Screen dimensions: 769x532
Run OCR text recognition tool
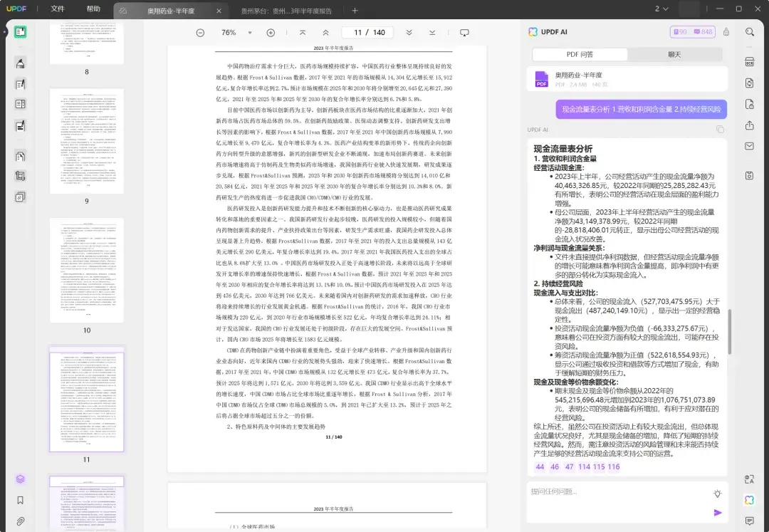click(x=749, y=61)
